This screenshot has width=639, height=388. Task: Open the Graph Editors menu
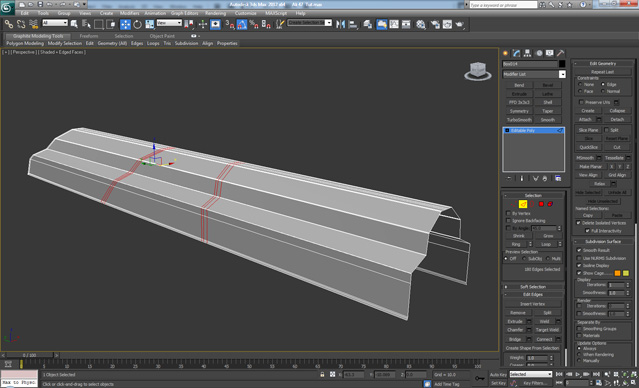184,13
